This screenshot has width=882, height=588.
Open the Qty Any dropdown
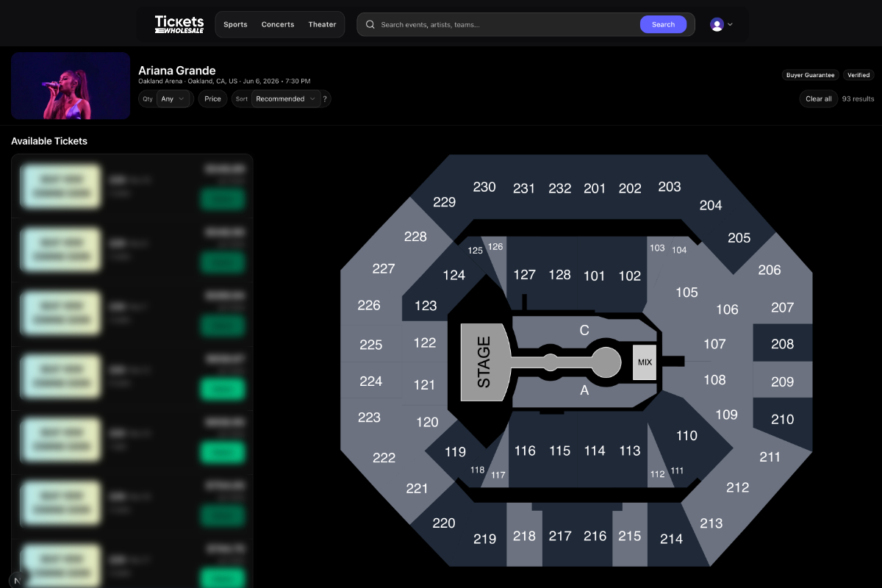coord(174,98)
